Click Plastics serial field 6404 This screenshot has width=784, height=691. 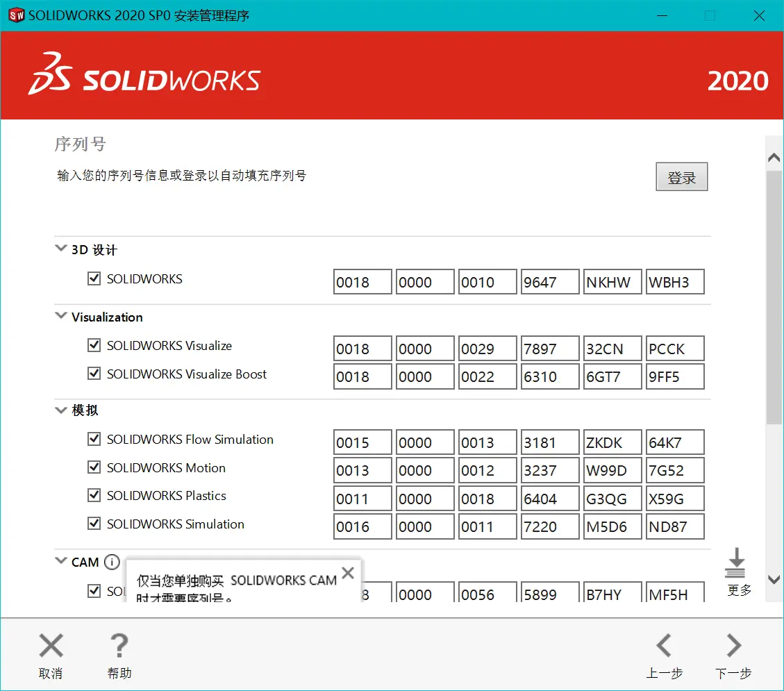[x=550, y=499]
